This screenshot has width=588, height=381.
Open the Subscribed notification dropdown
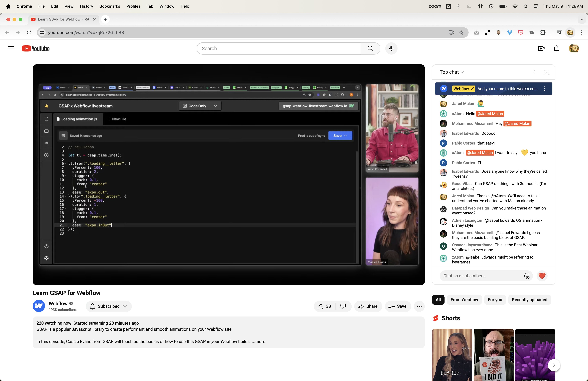point(109,306)
